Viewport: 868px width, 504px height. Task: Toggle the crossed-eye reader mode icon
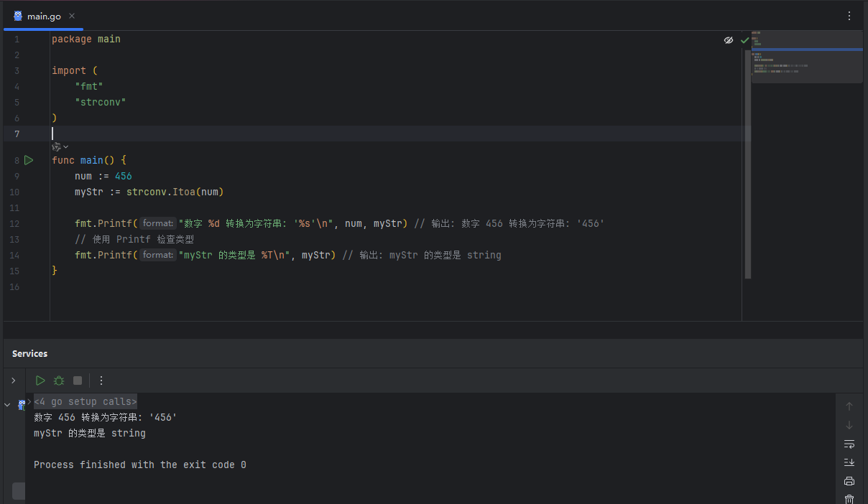[729, 40]
